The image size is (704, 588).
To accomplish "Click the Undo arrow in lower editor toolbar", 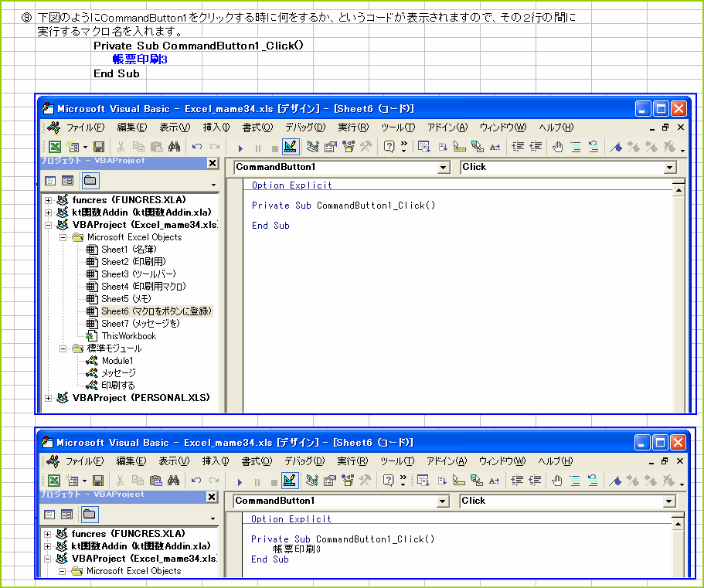I will point(197,481).
